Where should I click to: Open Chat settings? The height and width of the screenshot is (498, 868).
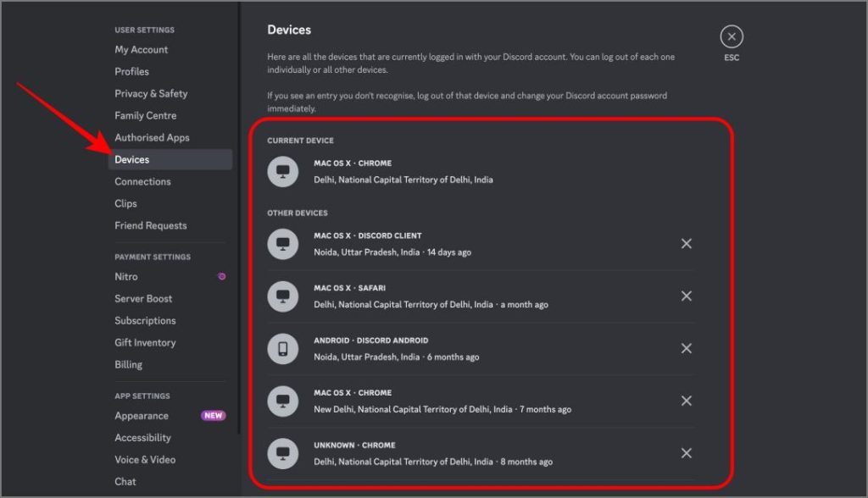coord(125,481)
